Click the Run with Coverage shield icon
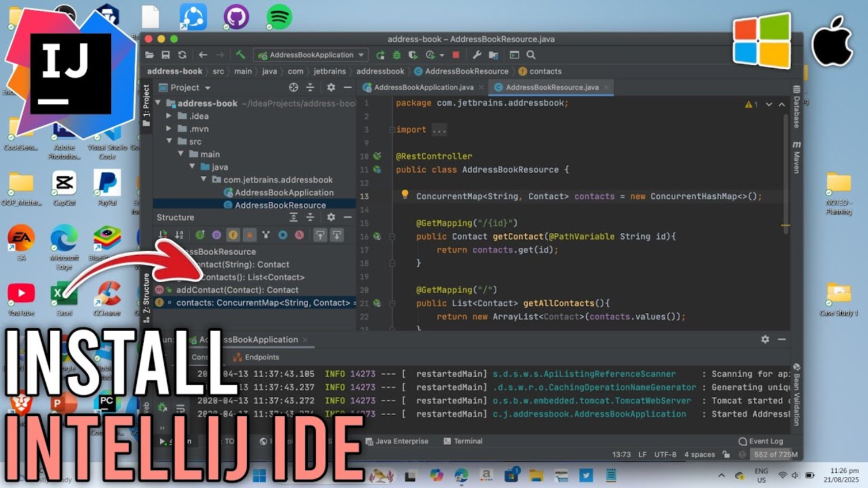Viewport: 868px width, 488px height. 413,55
